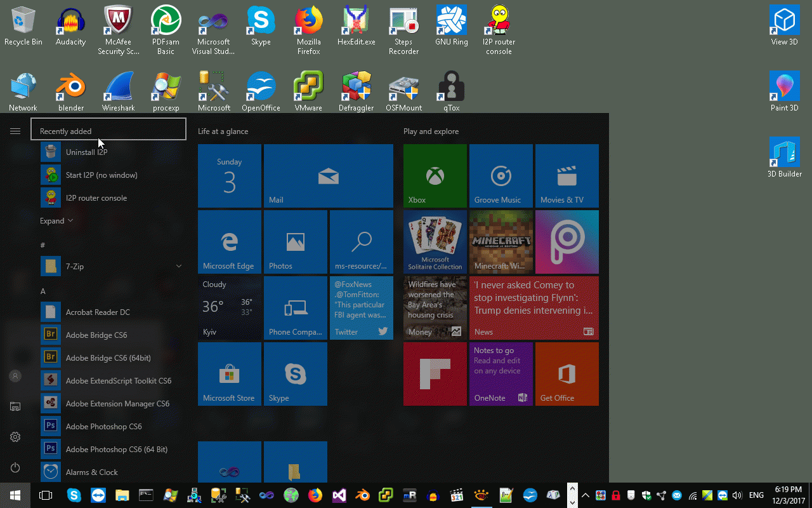Image resolution: width=812 pixels, height=508 pixels.
Task: Click the '#' letter header in the app list
Action: (43, 245)
